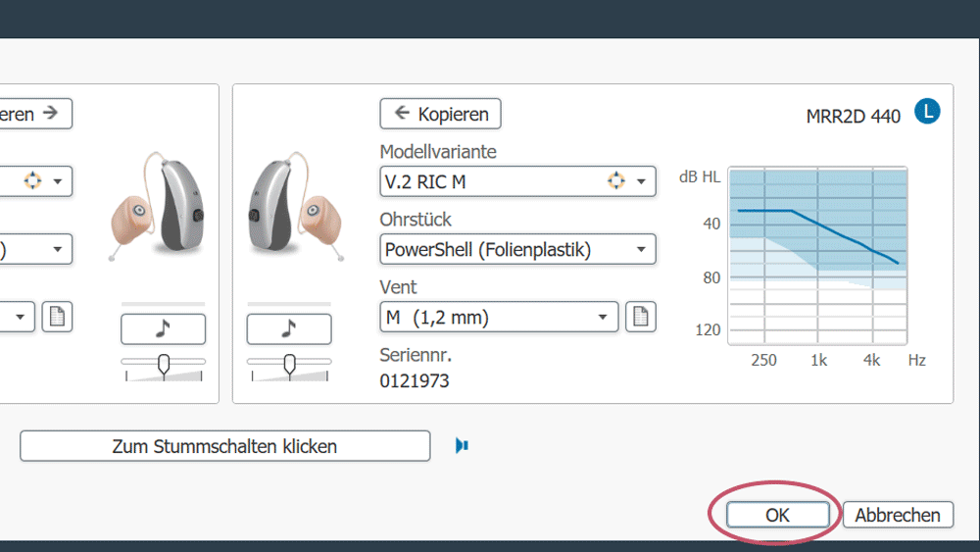Click the blue speaker mute indicator icon

point(463,446)
